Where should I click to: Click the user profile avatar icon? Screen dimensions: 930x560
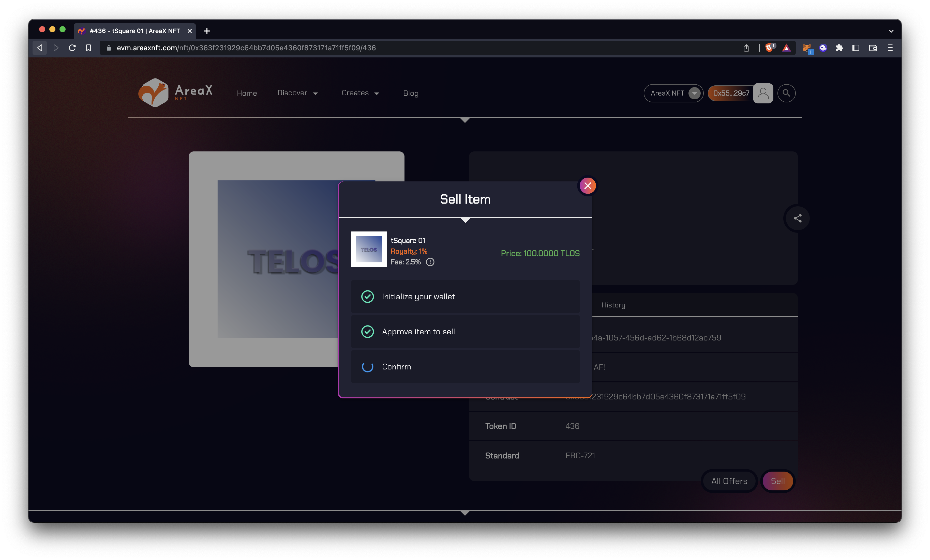point(763,93)
